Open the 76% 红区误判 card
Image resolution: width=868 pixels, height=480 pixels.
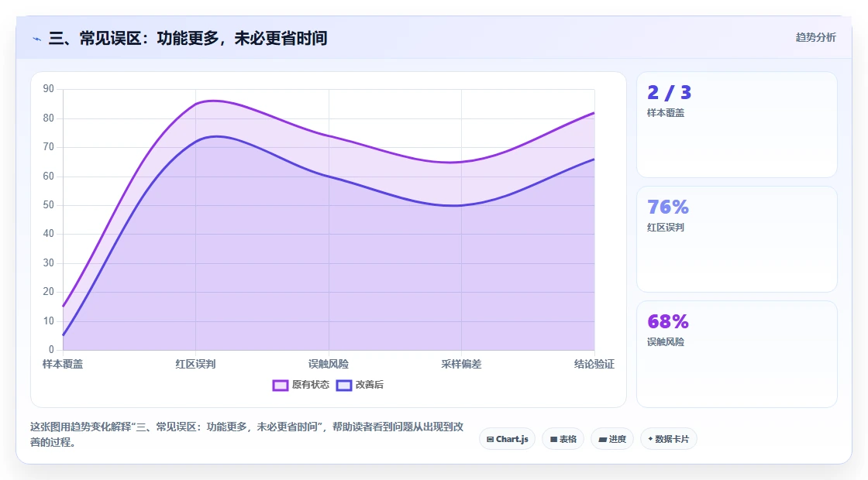737,239
